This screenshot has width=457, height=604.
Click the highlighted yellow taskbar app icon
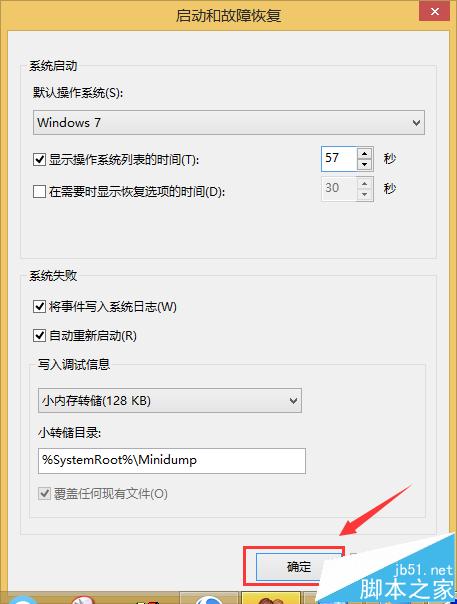tap(272, 598)
